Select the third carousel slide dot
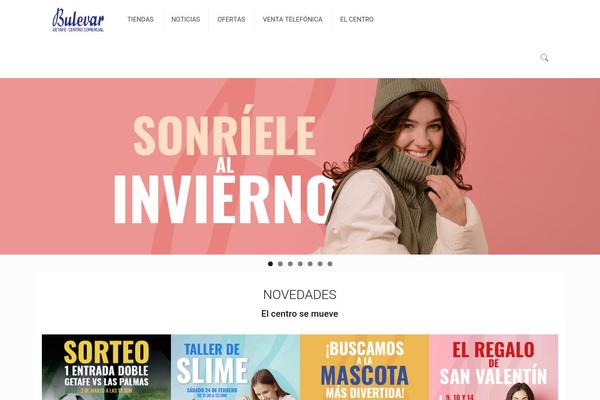 290,264
